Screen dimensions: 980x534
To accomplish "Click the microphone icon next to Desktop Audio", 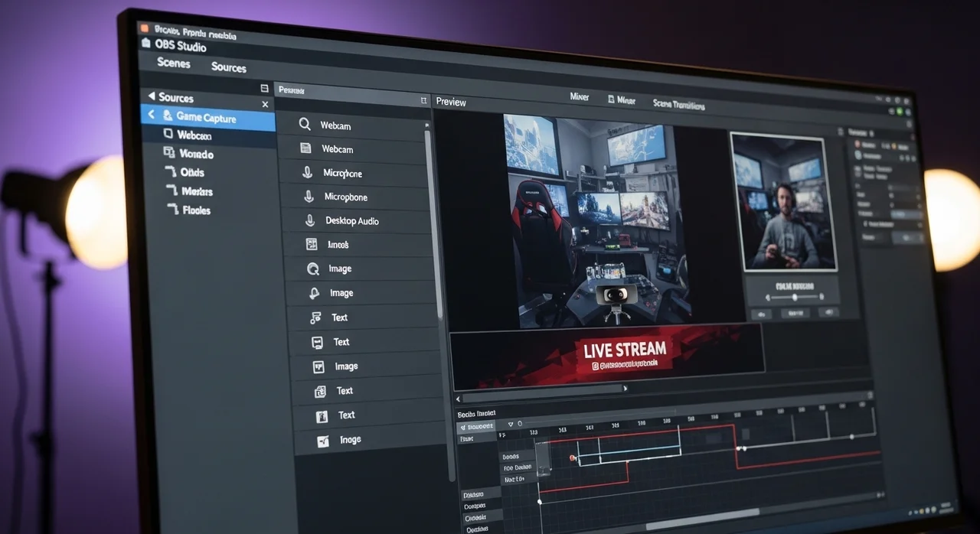I will tap(310, 220).
